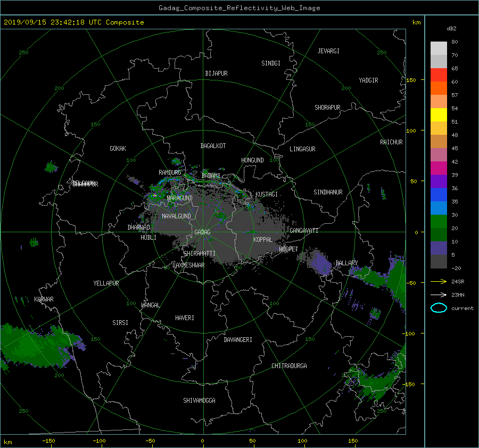Click the KARWAR city label
The image size is (479, 448).
(44, 299)
